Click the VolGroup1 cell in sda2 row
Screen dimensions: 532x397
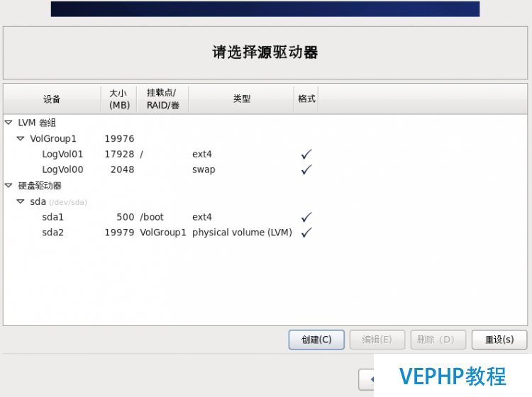pyautogui.click(x=163, y=233)
